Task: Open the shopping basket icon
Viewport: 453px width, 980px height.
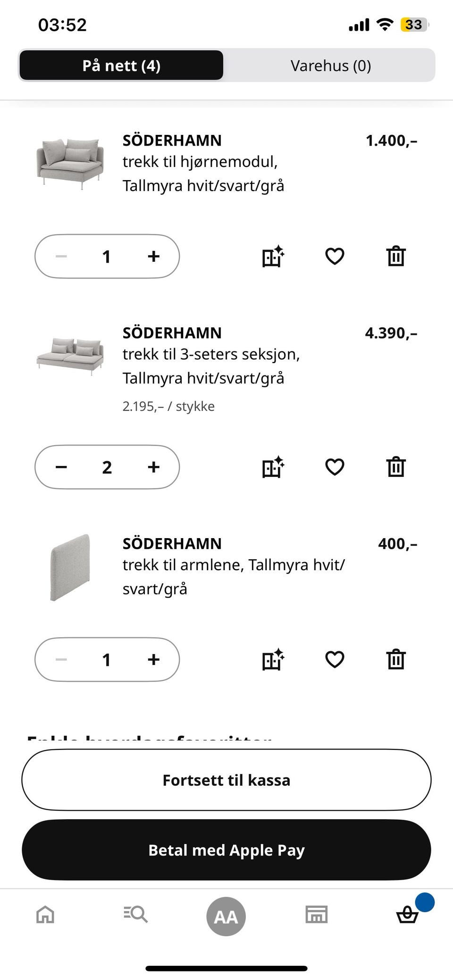Action: (407, 915)
